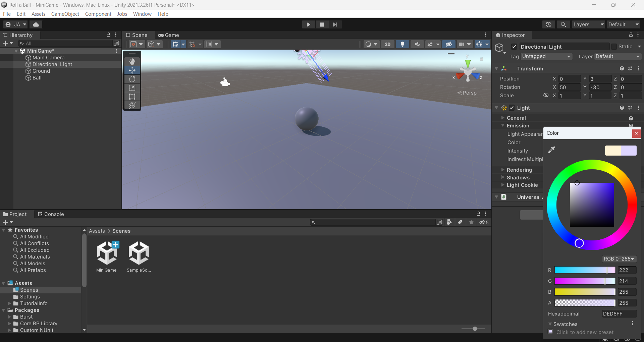Toggle scene audio mute icon
The image size is (644, 342).
pos(417,44)
